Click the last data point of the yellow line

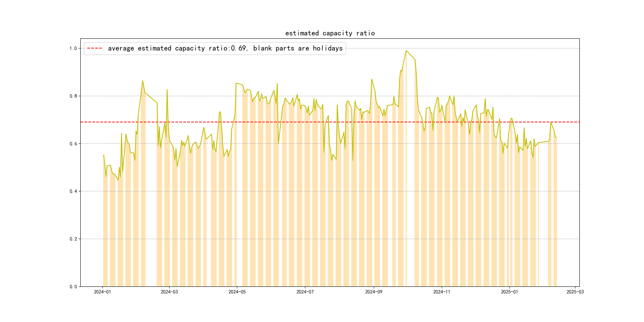pos(557,138)
